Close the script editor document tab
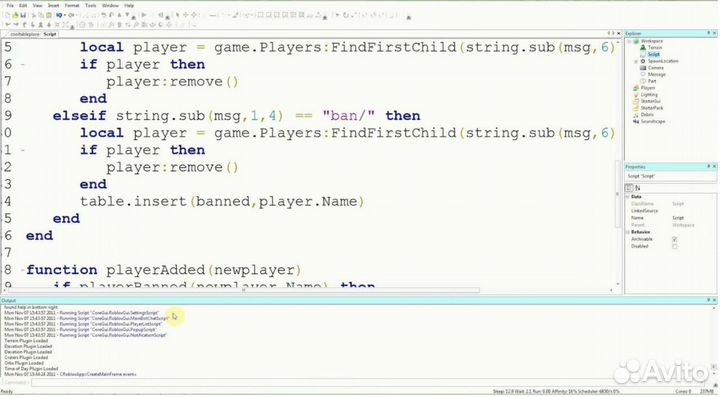 [x=619, y=33]
